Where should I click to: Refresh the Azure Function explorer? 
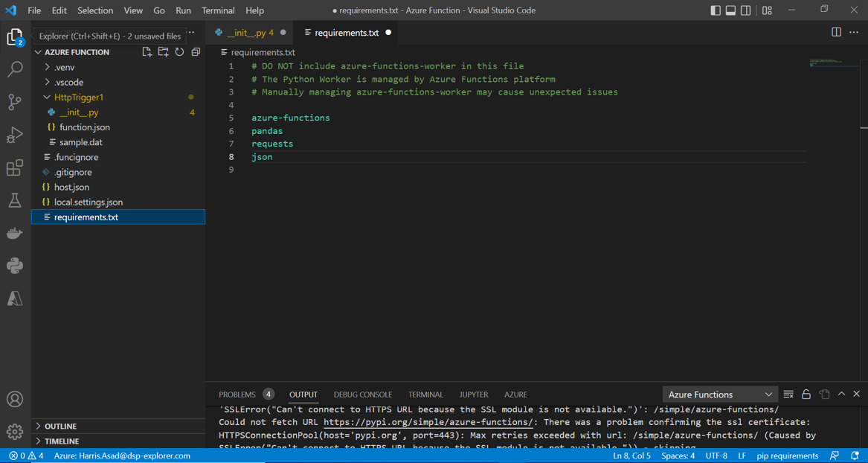coord(179,51)
